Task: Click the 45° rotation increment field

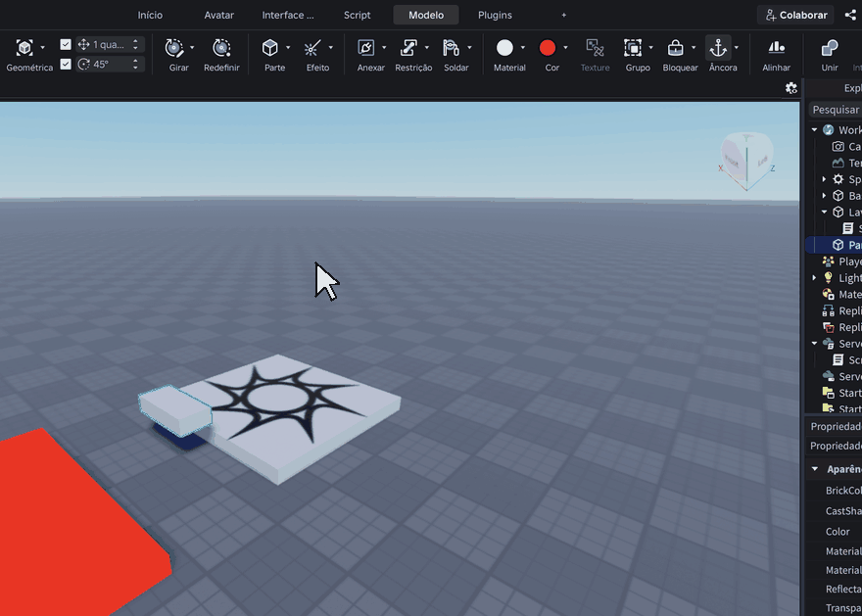Action: click(110, 65)
